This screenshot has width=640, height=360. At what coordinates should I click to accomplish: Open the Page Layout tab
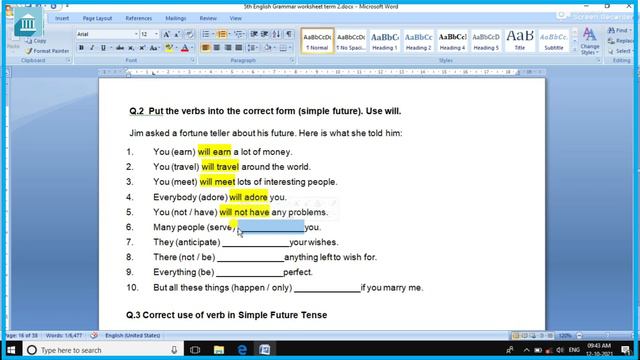pos(97,18)
